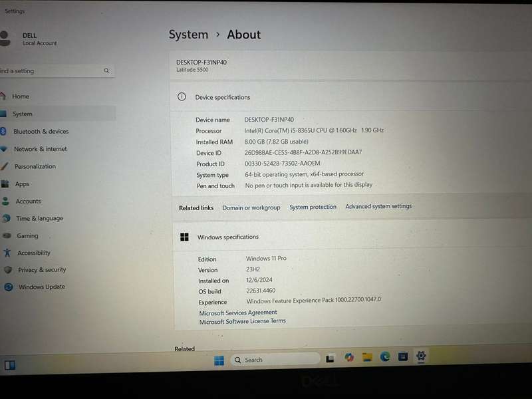Focus the Find a setting search box
532x399 pixels.
coord(57,71)
